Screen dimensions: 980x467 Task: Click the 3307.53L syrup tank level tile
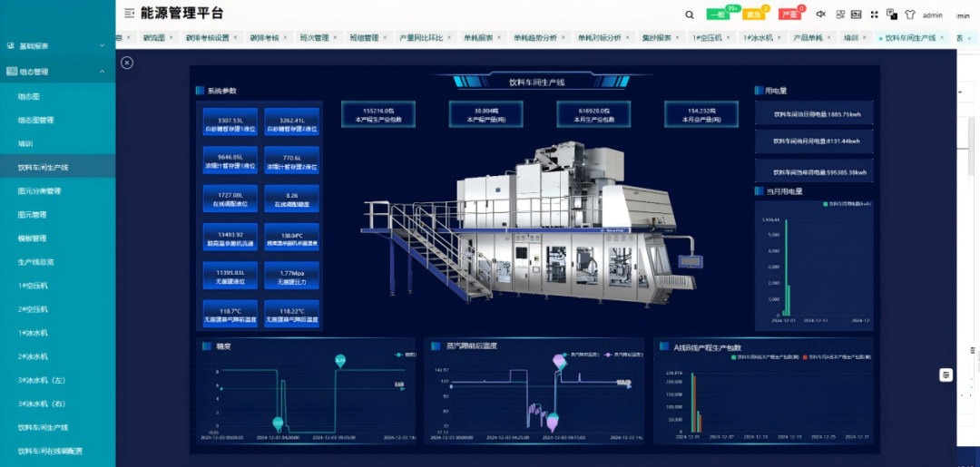(x=230, y=122)
